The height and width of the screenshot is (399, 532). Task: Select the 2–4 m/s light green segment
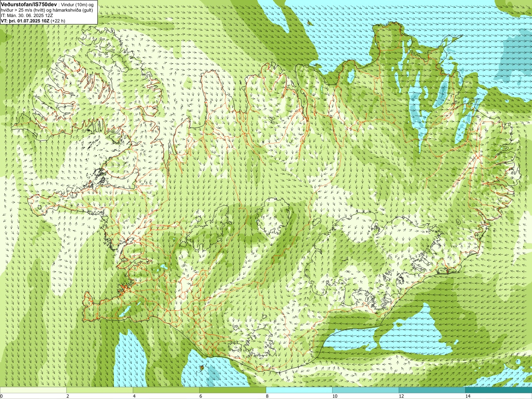pos(100,390)
